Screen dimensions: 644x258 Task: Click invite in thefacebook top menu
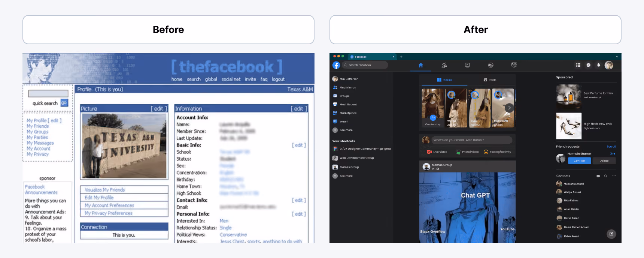pos(250,79)
